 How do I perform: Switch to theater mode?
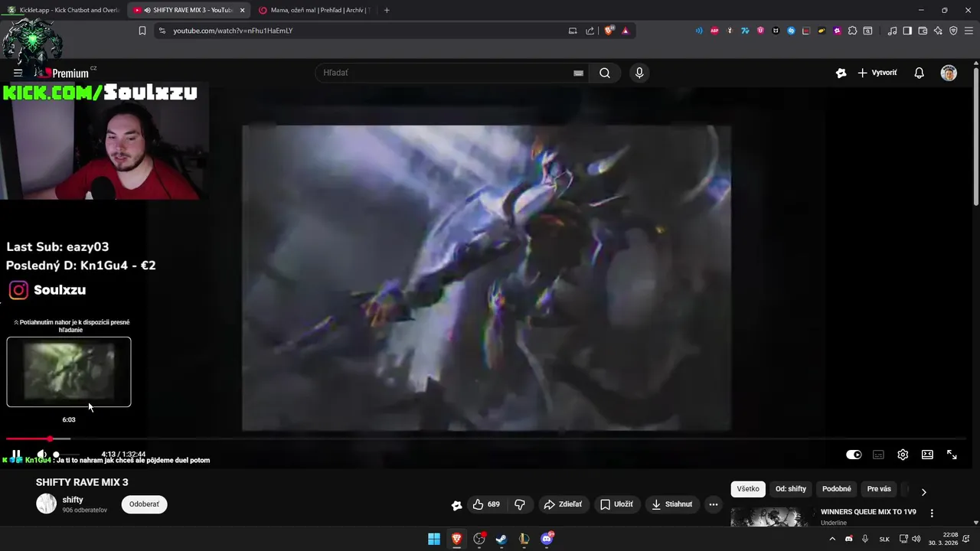pos(927,455)
